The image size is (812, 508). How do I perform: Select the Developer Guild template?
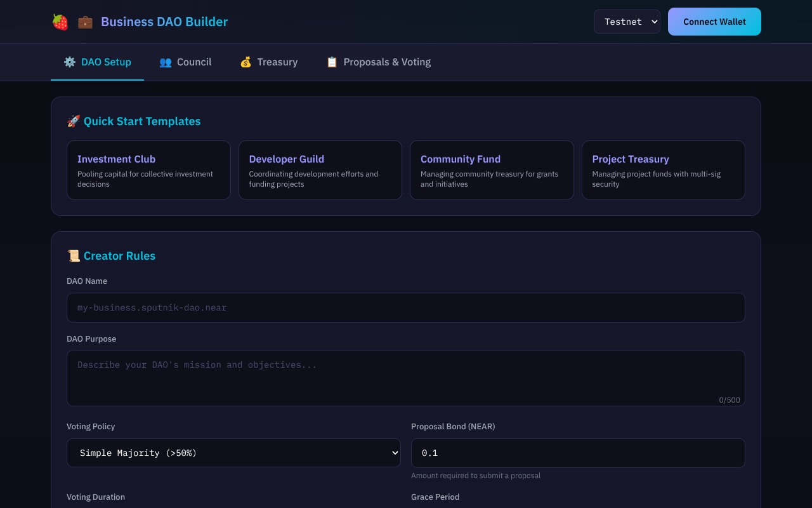tap(320, 170)
